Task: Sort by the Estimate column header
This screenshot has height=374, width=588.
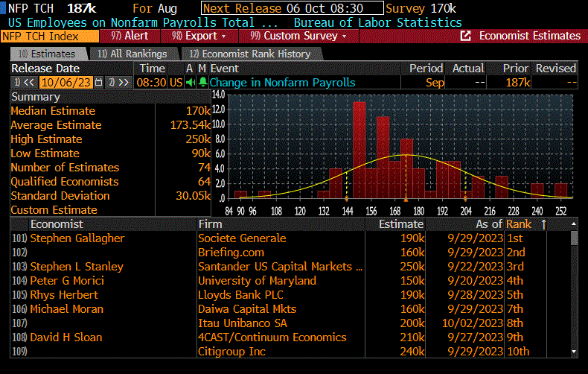Action: [x=401, y=224]
